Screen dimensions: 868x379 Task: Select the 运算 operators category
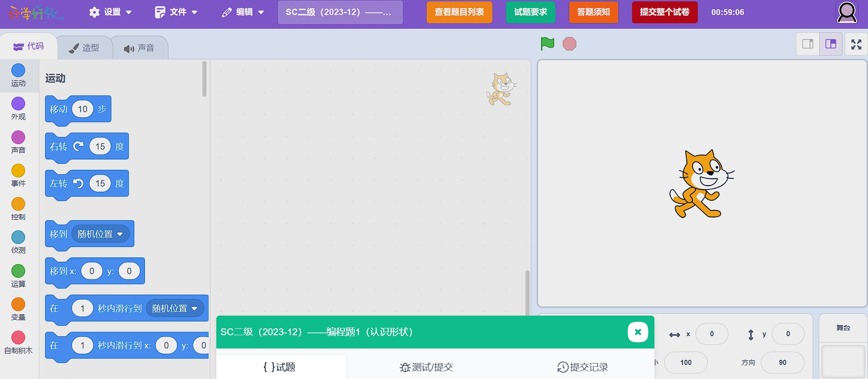[x=18, y=276]
